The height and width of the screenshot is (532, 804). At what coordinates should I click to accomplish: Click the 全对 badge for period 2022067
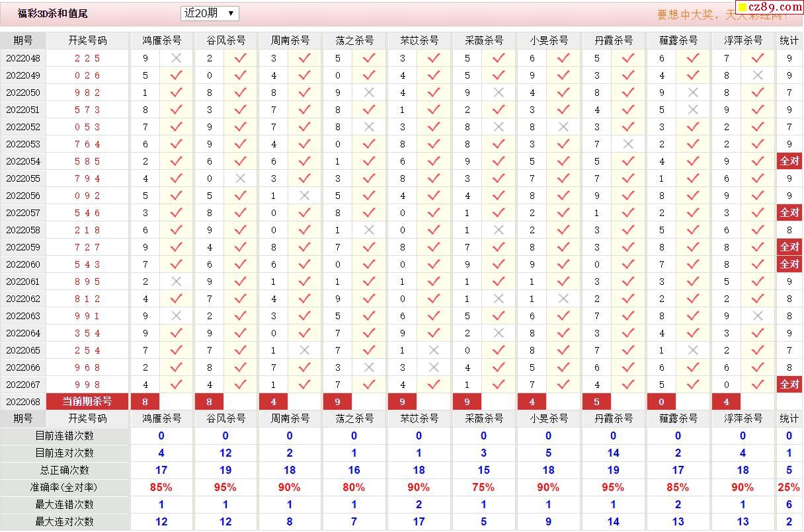pos(789,385)
